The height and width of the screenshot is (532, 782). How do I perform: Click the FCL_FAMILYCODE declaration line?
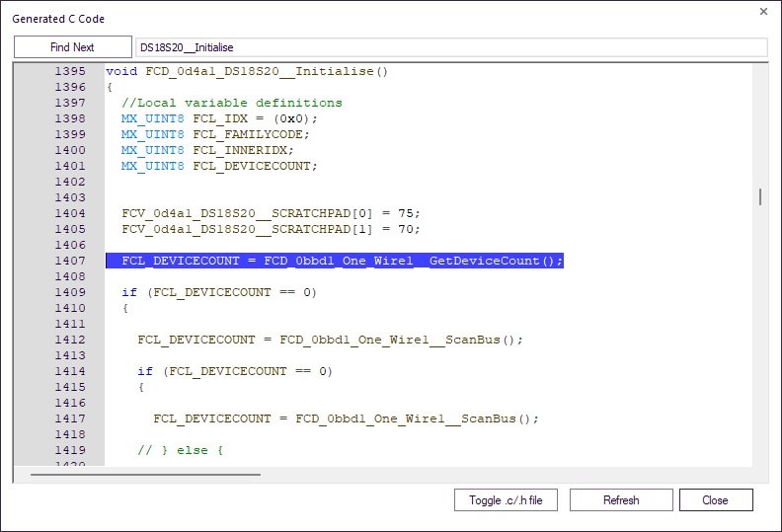[215, 134]
